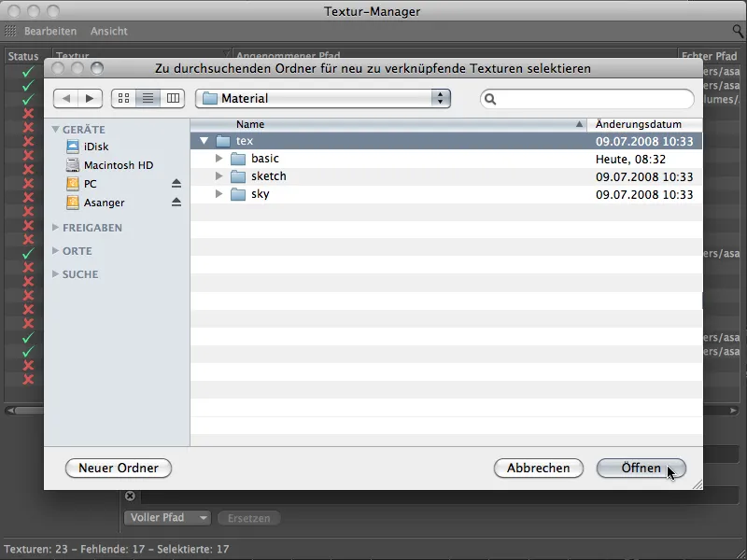
Task: Switch to icon grid view
Action: (123, 99)
